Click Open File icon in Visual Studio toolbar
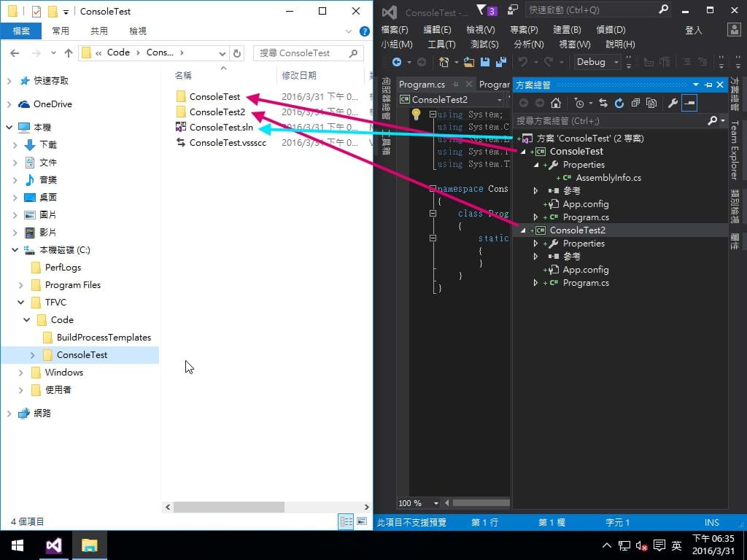747x560 pixels. 469,62
